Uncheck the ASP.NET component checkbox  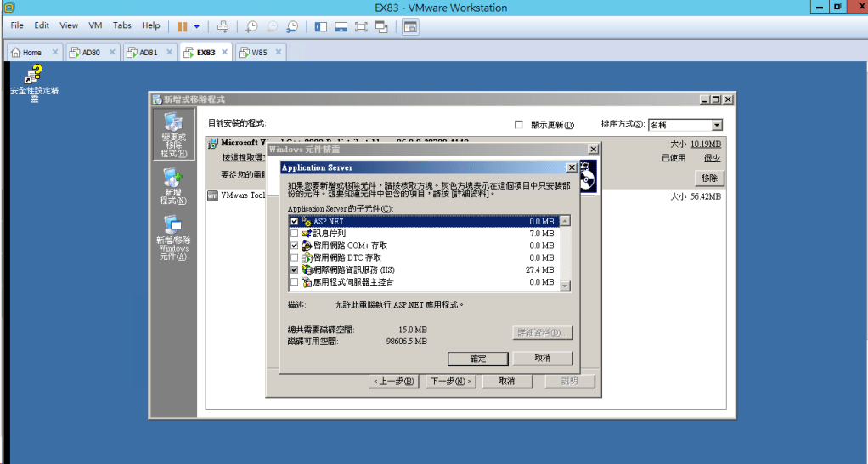point(295,221)
